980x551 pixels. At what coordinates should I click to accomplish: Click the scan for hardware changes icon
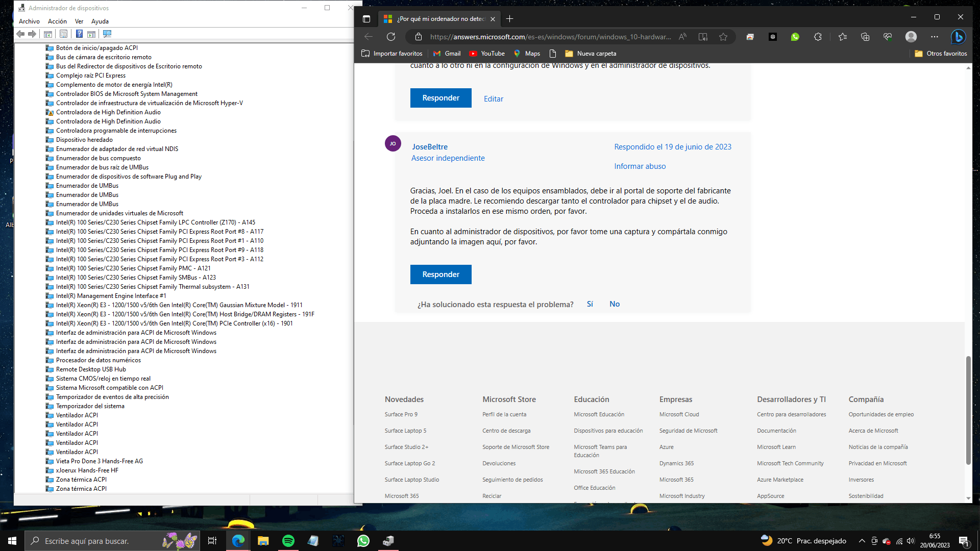tap(107, 34)
